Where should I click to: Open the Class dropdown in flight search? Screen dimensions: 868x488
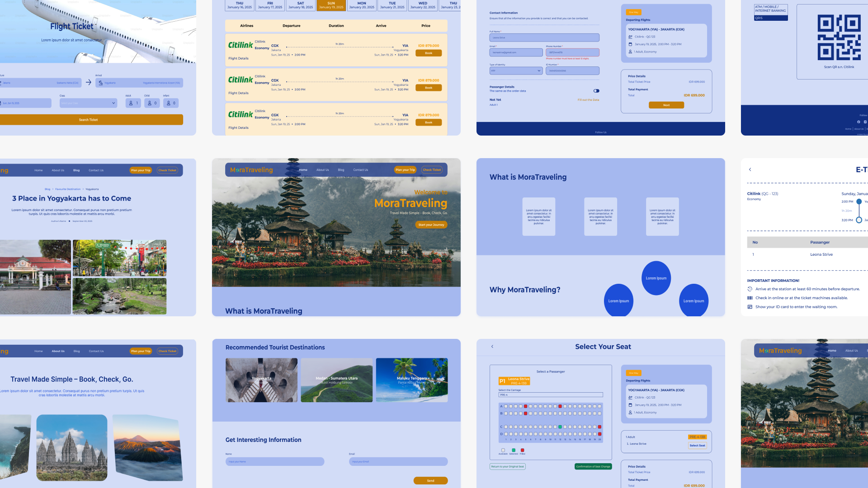click(x=89, y=103)
